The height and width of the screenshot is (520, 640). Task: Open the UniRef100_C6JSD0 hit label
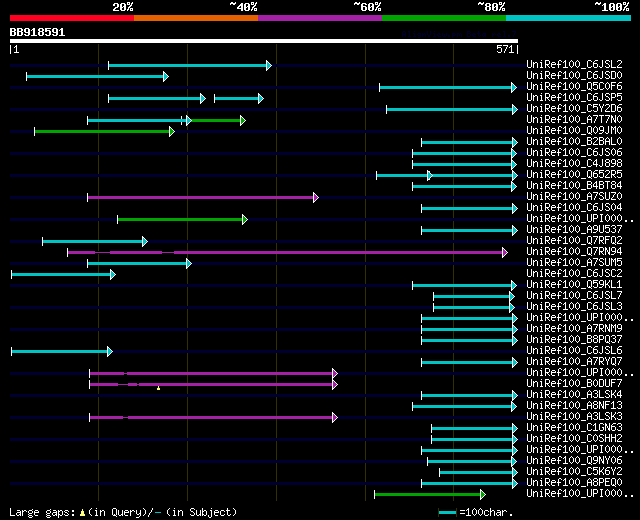point(574,75)
